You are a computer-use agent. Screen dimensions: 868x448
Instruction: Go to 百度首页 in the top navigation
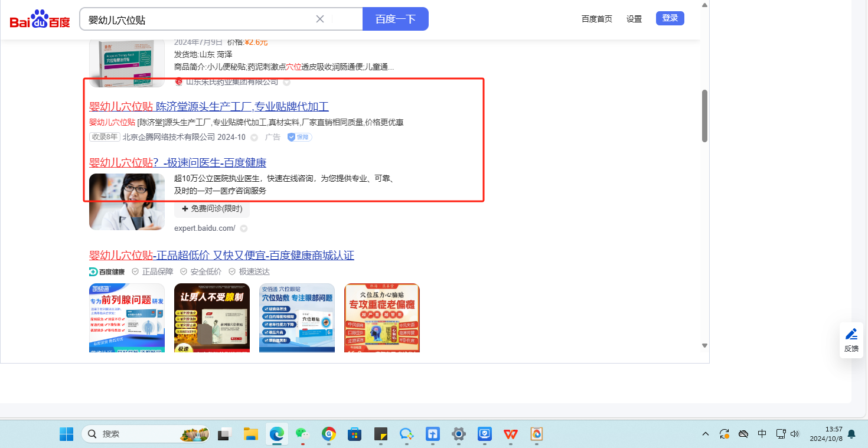point(596,19)
